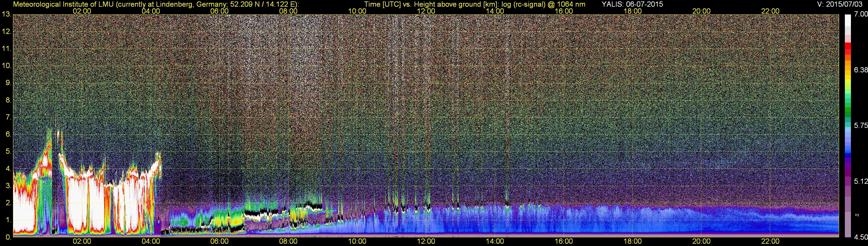This screenshot has width=868, height=246.
Task: Click the white band atop the color scale
Action: (848, 20)
